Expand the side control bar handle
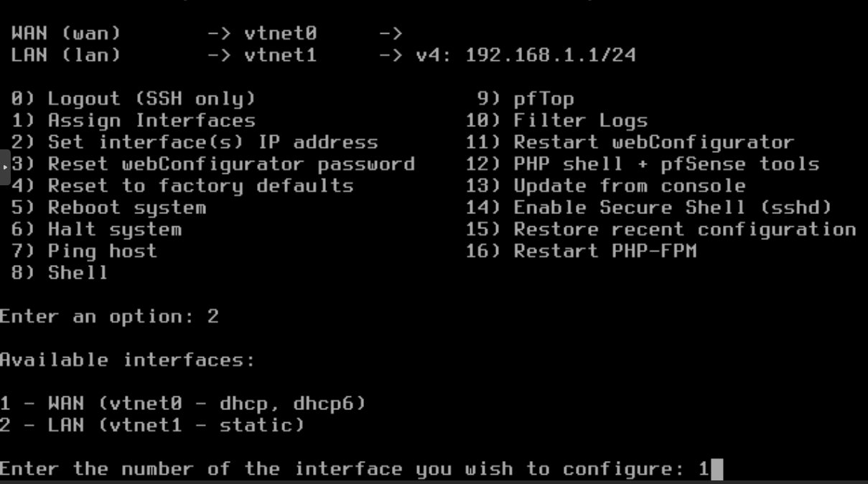This screenshot has width=868, height=484. [5, 167]
